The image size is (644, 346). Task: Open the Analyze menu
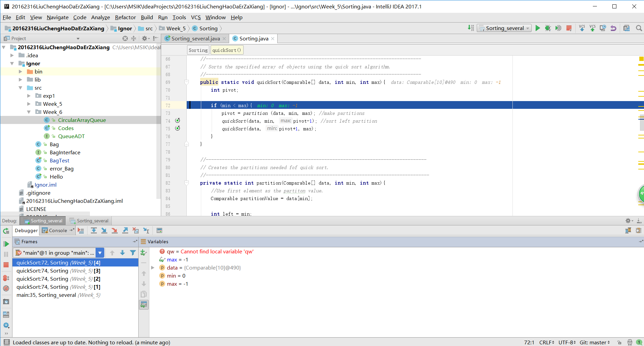[x=100, y=17]
